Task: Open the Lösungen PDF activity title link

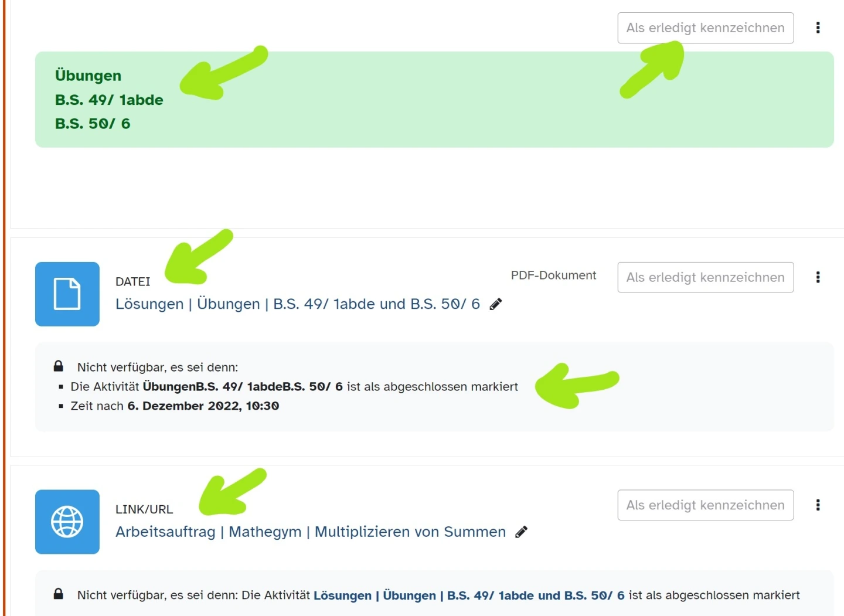Action: coord(297,304)
